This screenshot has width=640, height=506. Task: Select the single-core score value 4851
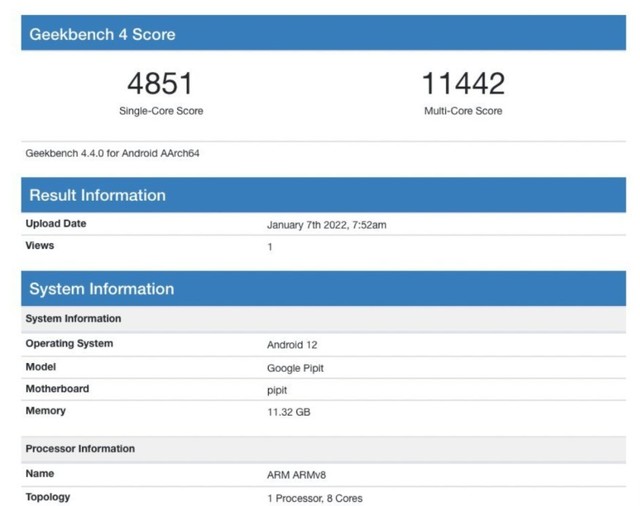(x=160, y=84)
